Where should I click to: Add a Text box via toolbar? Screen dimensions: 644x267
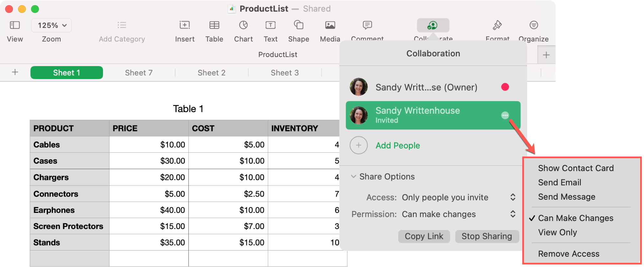pyautogui.click(x=270, y=25)
